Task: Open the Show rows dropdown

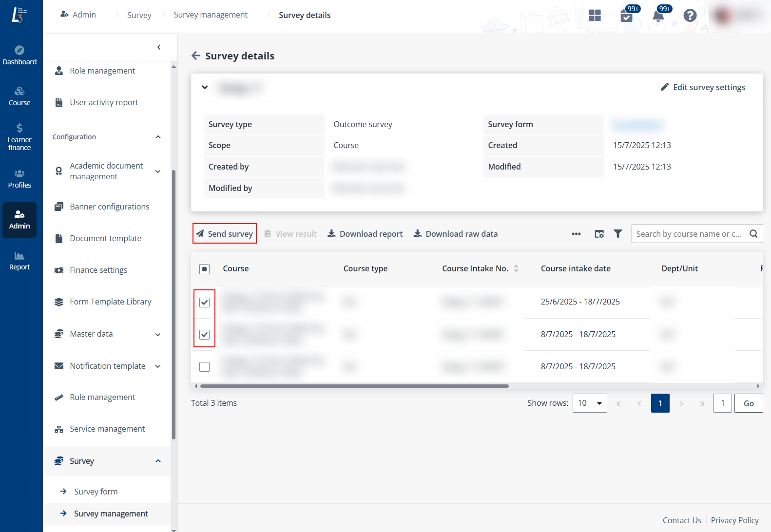Action: [590, 403]
